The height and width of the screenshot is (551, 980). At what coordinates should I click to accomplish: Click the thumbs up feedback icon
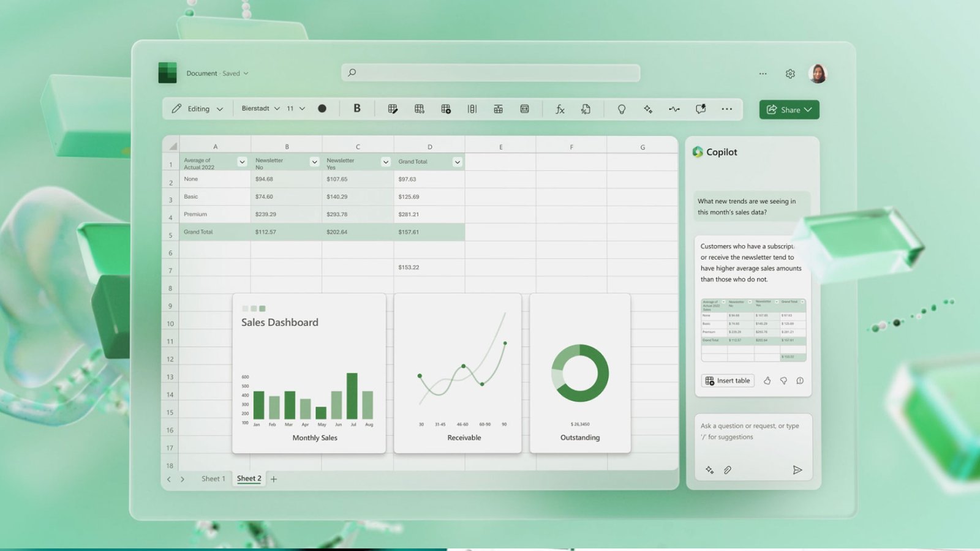point(767,381)
